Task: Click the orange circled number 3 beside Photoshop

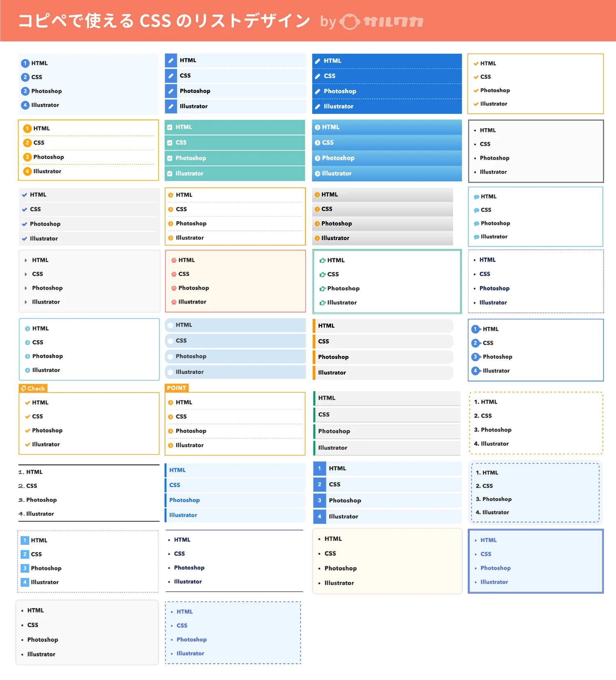Action: pos(27,157)
